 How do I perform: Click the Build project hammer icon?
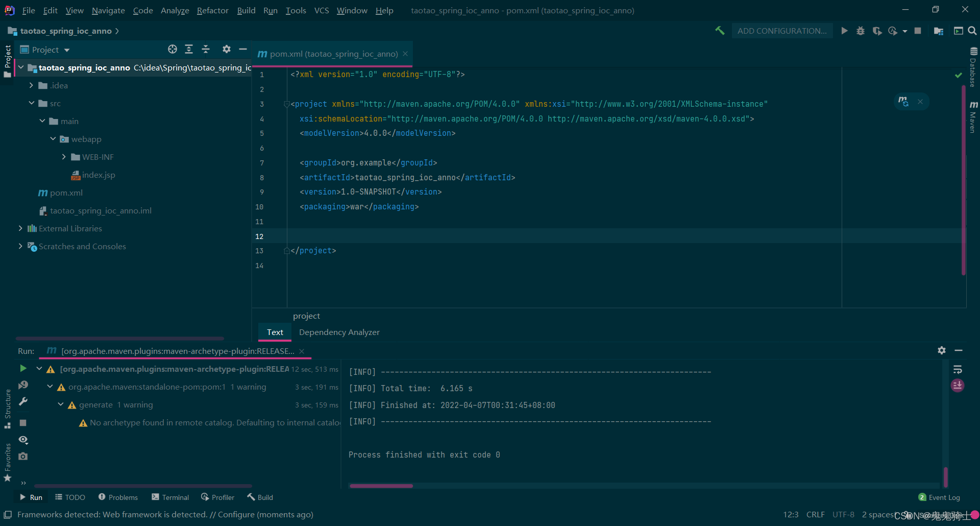pos(720,31)
